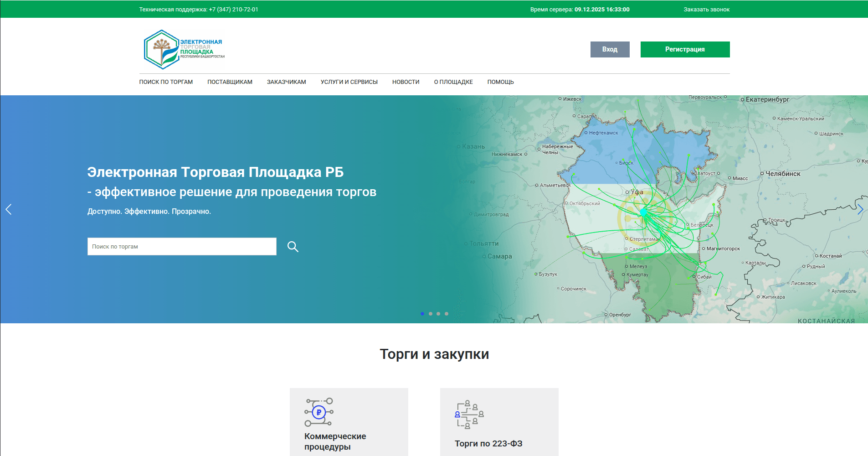Click the Торги по 223-ФЗ people icon
The height and width of the screenshot is (456, 868).
469,415
